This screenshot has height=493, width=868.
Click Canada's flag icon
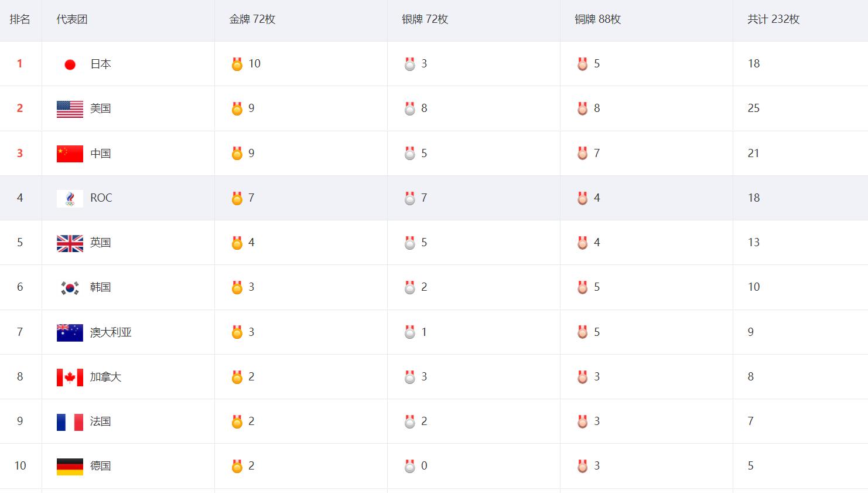tap(70, 378)
